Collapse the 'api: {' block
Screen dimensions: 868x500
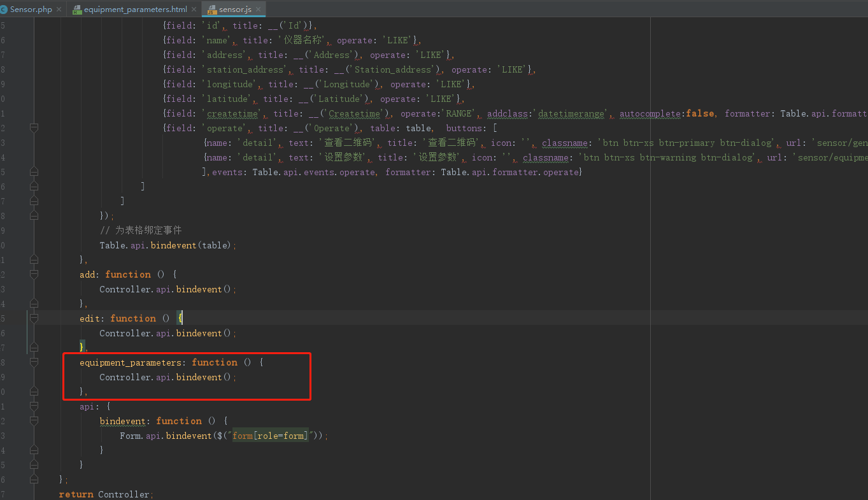(x=34, y=406)
